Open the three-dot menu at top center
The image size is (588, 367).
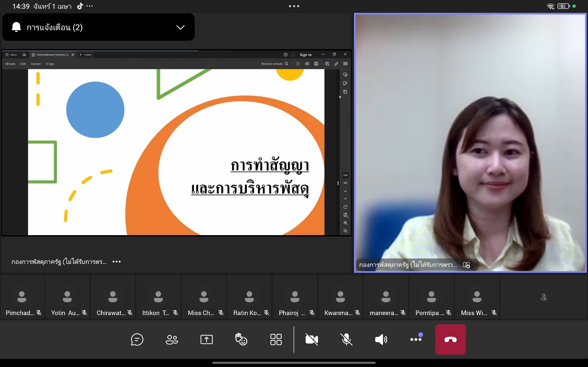coord(294,6)
